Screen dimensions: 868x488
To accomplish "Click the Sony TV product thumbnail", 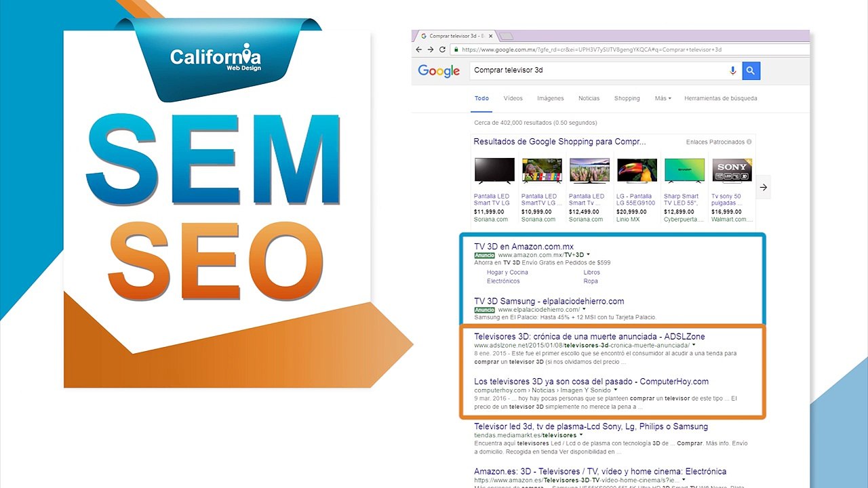I will tap(732, 171).
